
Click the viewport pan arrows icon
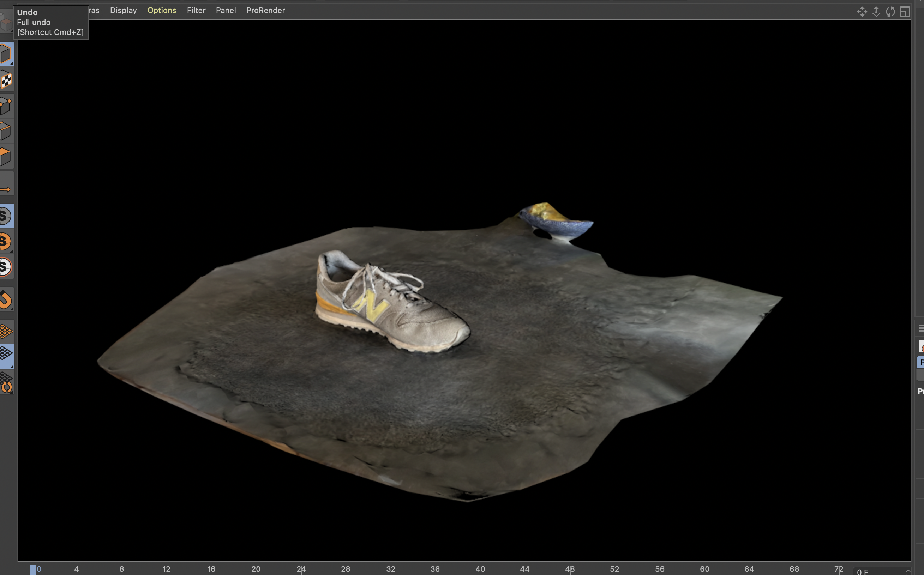click(862, 11)
